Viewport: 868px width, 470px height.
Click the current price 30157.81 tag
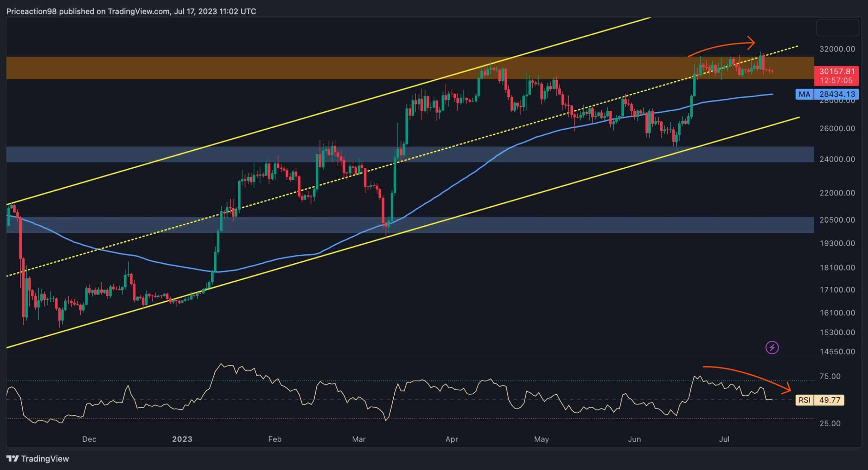click(x=836, y=76)
